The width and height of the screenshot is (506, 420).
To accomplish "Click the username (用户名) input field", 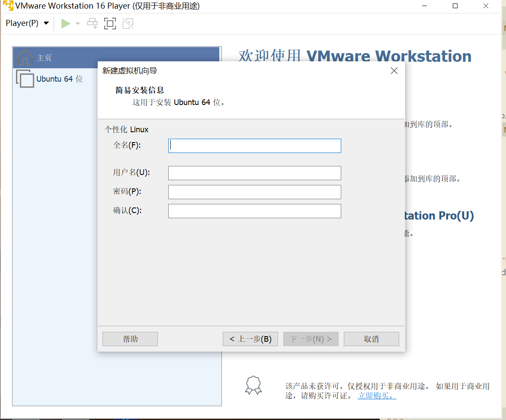I will click(255, 173).
